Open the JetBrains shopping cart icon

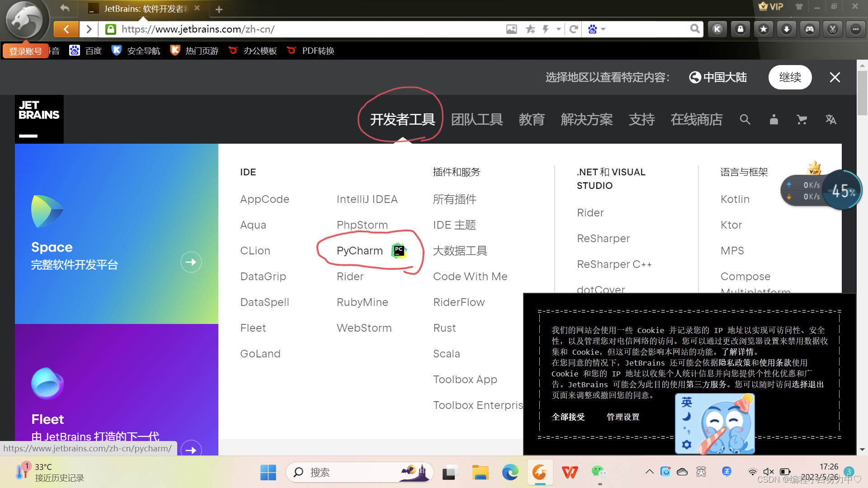(802, 119)
